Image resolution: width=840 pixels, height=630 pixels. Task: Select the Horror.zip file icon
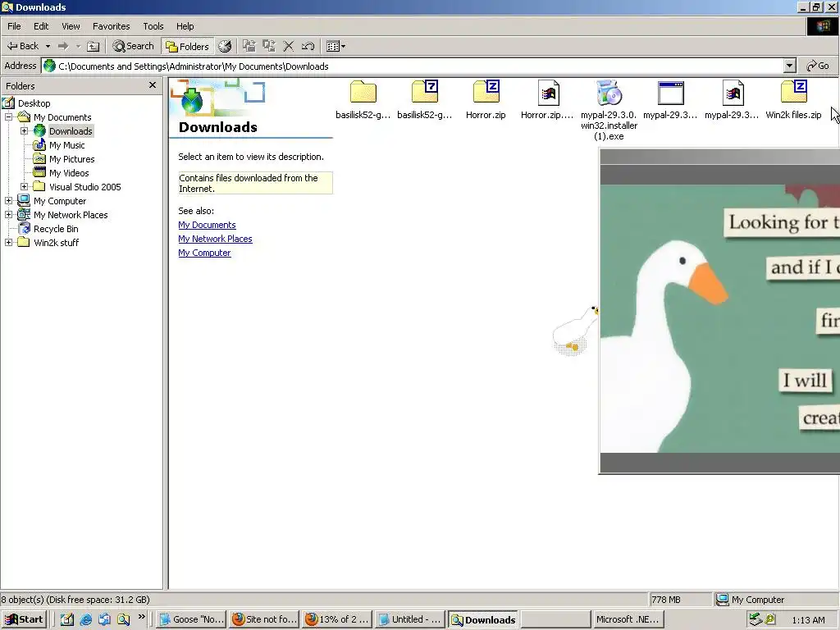[486, 92]
